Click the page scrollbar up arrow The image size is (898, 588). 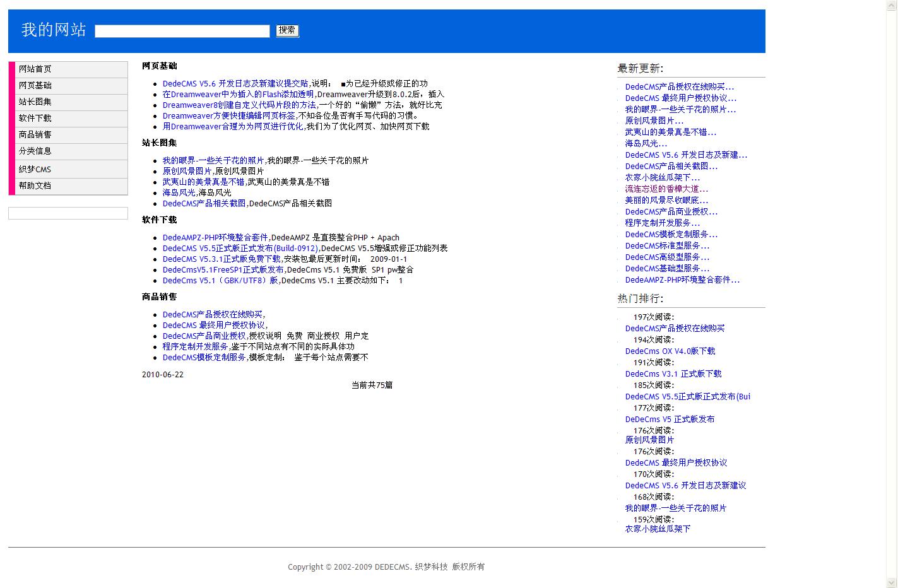[x=892, y=5]
